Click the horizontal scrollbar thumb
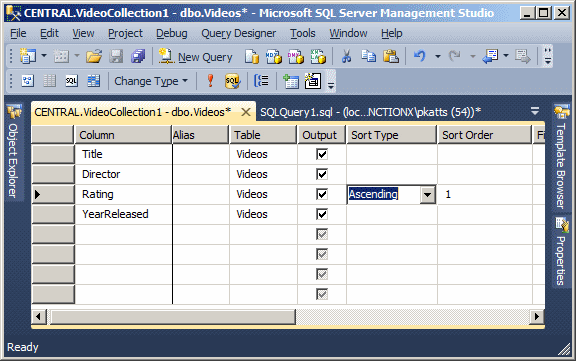The image size is (576, 361). [172, 317]
